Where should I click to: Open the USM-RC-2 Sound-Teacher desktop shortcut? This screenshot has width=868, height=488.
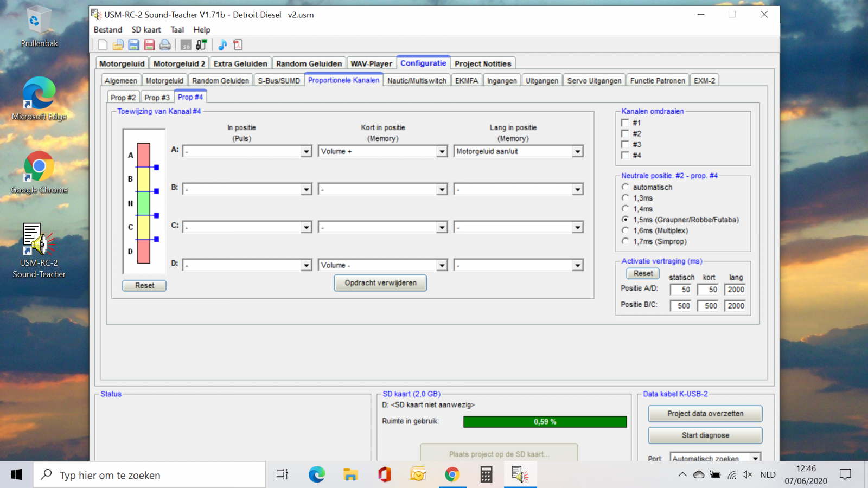(39, 251)
